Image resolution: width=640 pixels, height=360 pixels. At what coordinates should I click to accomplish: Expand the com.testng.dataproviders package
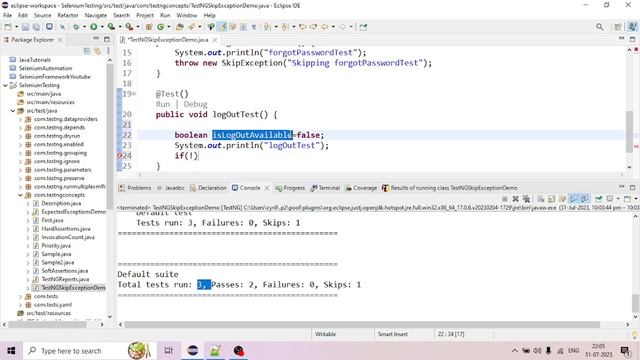pyautogui.click(x=20, y=119)
